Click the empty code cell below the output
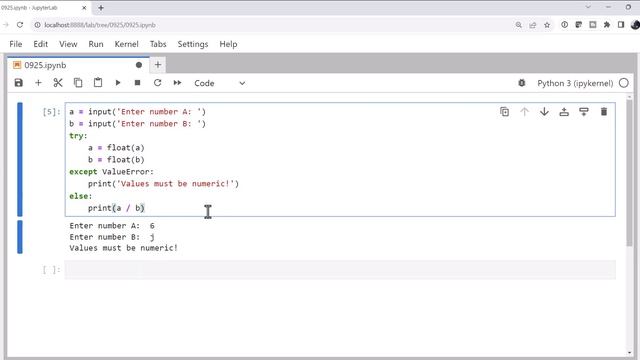This screenshot has width=640, height=360. point(340,270)
